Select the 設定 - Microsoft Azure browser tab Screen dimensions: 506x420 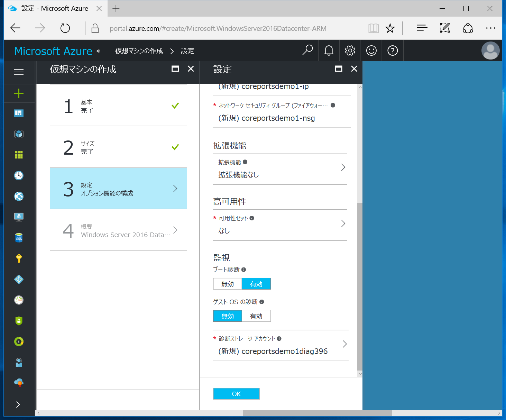pyautogui.click(x=55, y=8)
